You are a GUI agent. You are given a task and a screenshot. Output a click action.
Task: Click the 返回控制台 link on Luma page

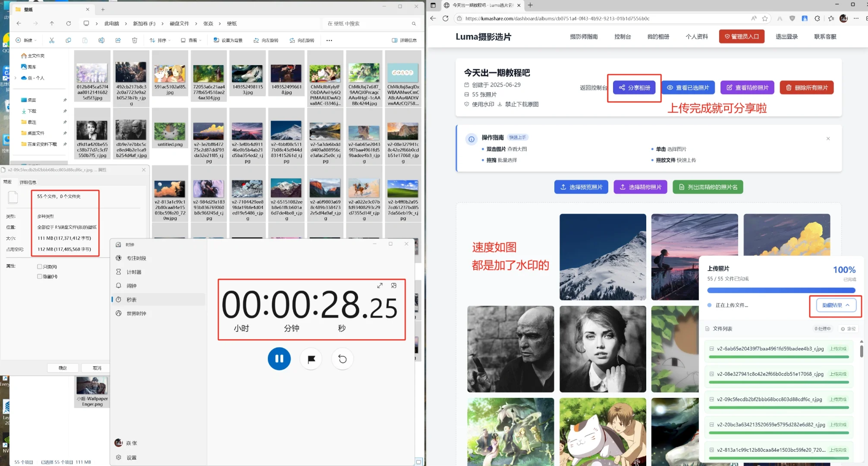click(x=593, y=88)
